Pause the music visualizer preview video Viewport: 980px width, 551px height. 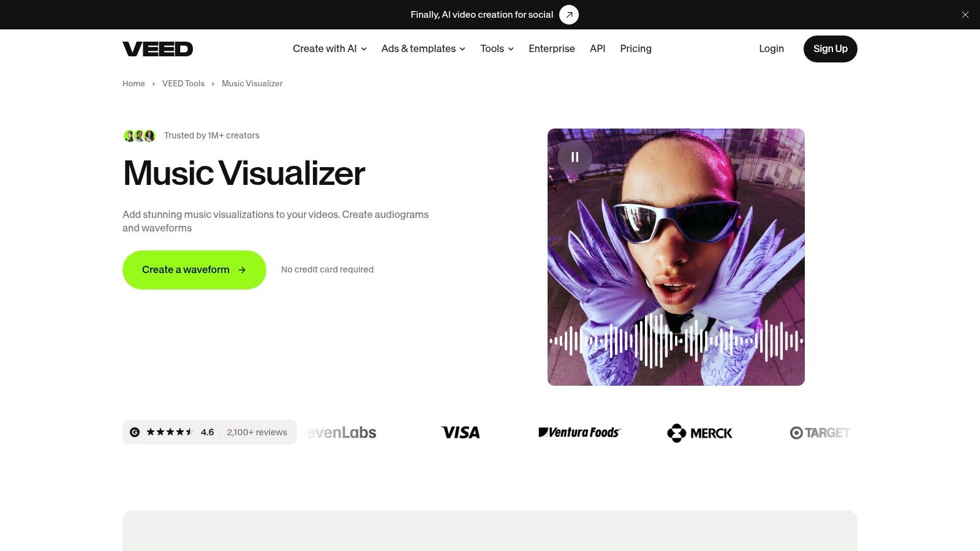[575, 157]
